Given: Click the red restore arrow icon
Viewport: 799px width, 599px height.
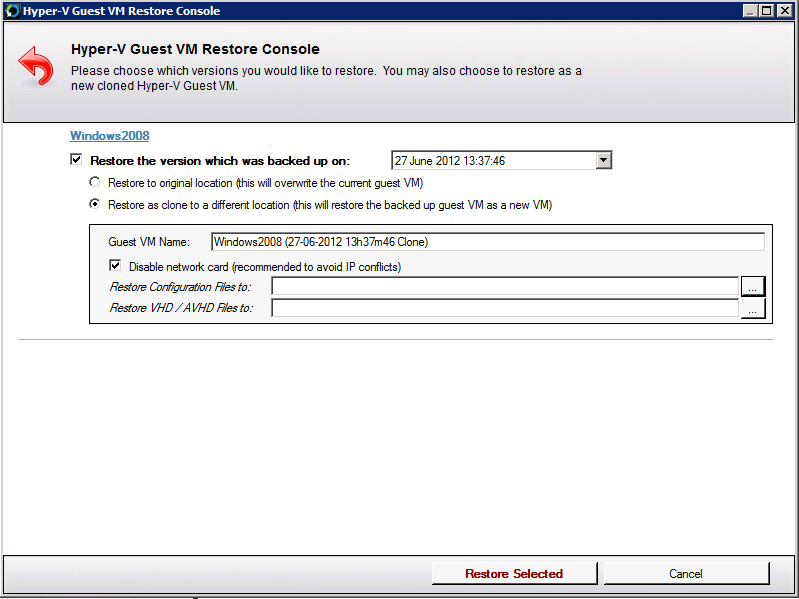Looking at the screenshot, I should pyautogui.click(x=36, y=66).
